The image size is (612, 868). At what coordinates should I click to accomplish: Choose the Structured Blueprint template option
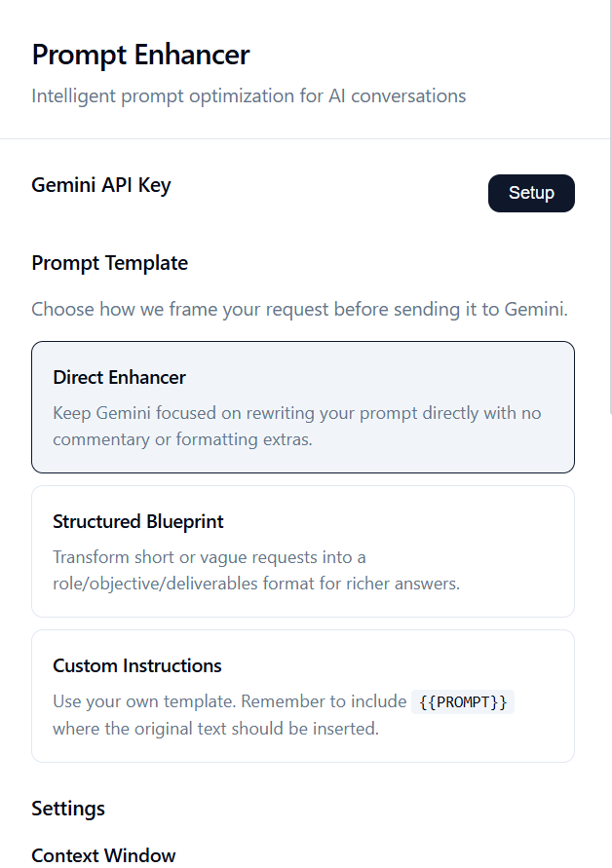click(x=302, y=550)
